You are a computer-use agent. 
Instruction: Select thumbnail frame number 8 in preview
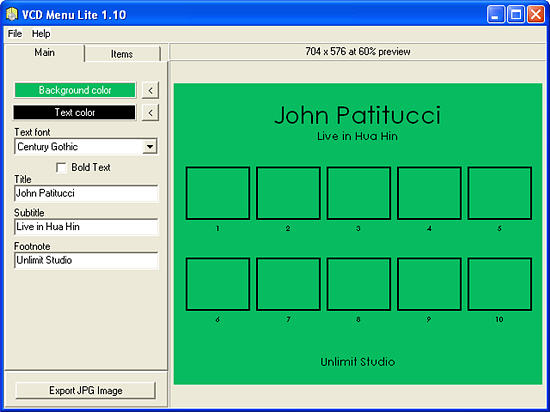pos(358,284)
